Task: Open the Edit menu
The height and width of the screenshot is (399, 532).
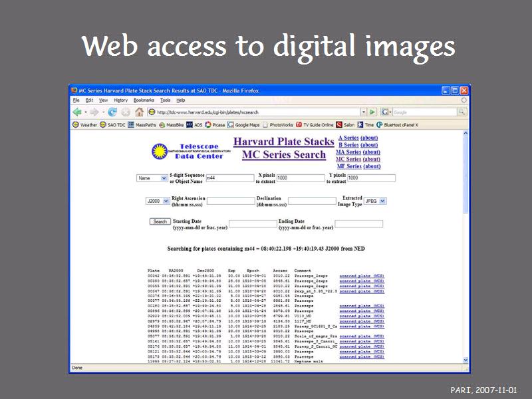Action: (89, 100)
